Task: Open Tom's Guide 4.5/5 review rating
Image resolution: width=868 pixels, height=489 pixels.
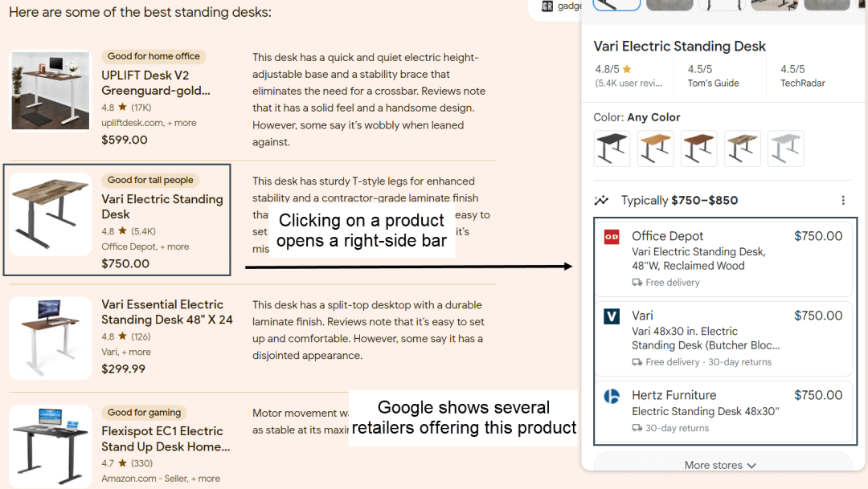Action: (x=713, y=75)
